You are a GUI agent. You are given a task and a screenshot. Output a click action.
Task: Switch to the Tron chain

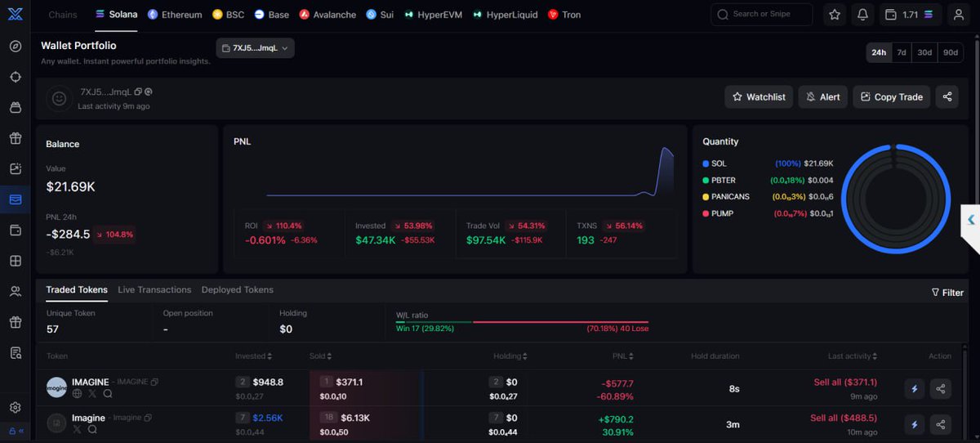tap(564, 15)
